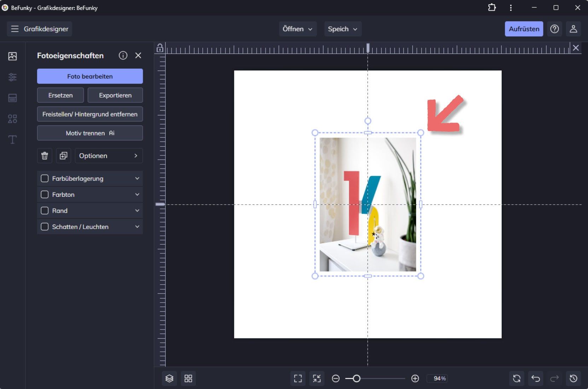The width and height of the screenshot is (588, 389).
Task: Enable the Farbüberlagerung checkbox
Action: click(45, 178)
